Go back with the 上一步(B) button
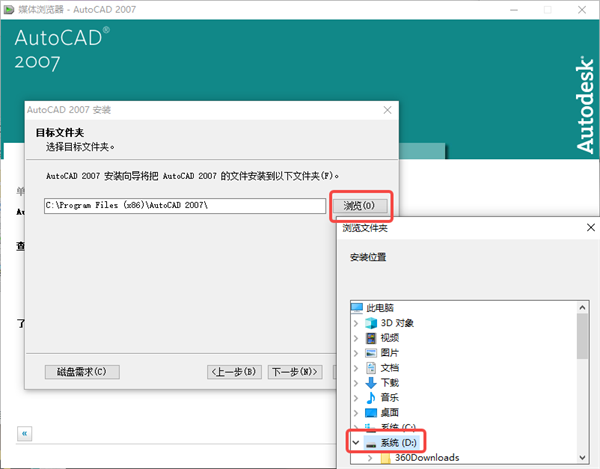Image resolution: width=600 pixels, height=469 pixels. [234, 372]
